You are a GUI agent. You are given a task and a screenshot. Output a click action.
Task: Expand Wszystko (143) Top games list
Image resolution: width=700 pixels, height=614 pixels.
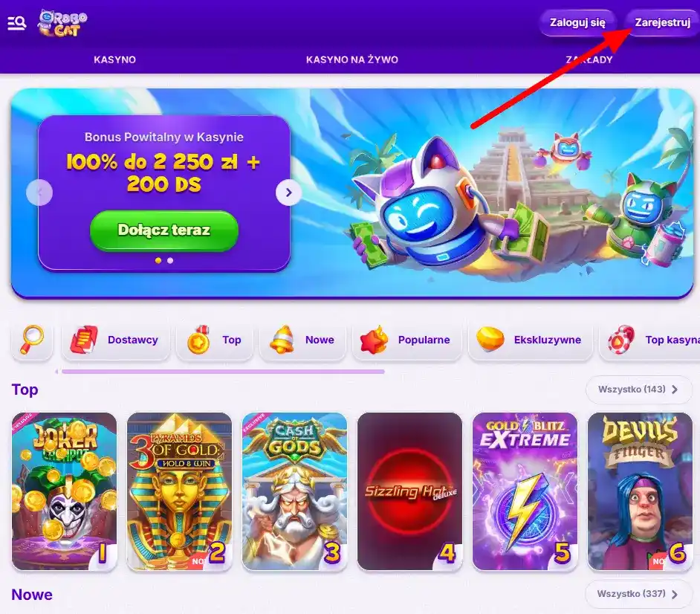[x=638, y=390]
